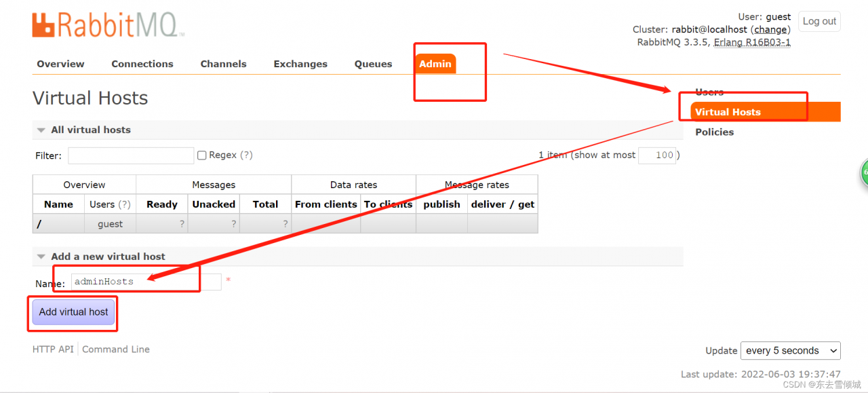Click the deliver / get column header
This screenshot has height=393, width=868.
point(502,204)
